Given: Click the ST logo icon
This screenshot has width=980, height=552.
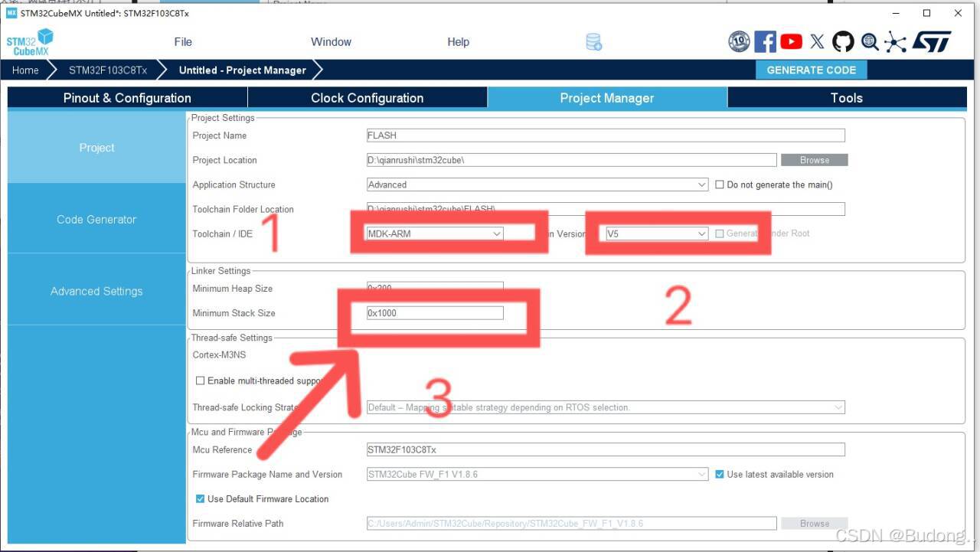Looking at the screenshot, I should click(931, 41).
